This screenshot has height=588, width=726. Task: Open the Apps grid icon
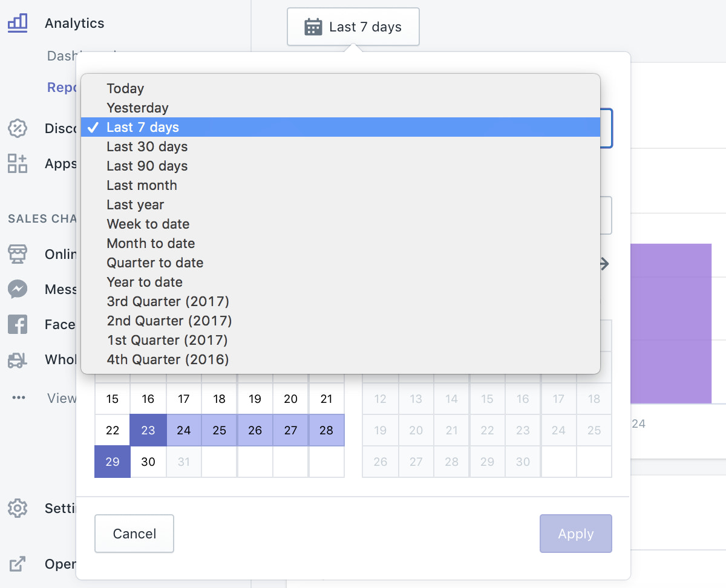pyautogui.click(x=18, y=163)
